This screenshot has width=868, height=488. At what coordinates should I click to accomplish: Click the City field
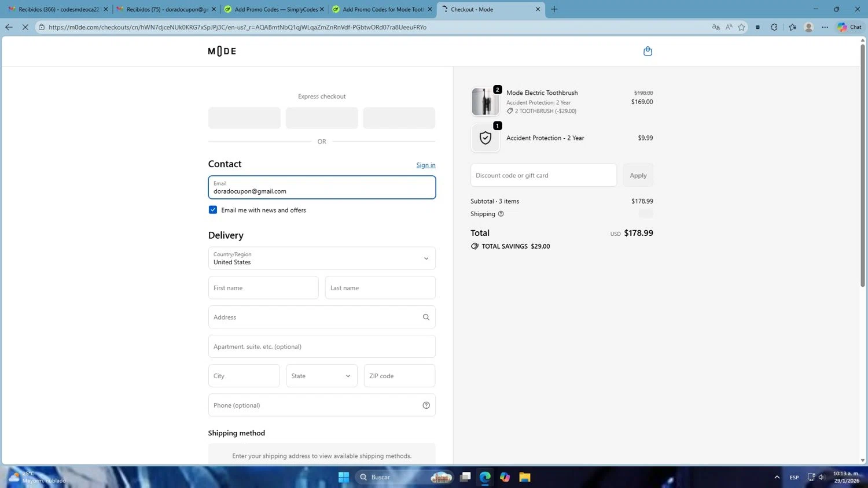click(x=244, y=376)
